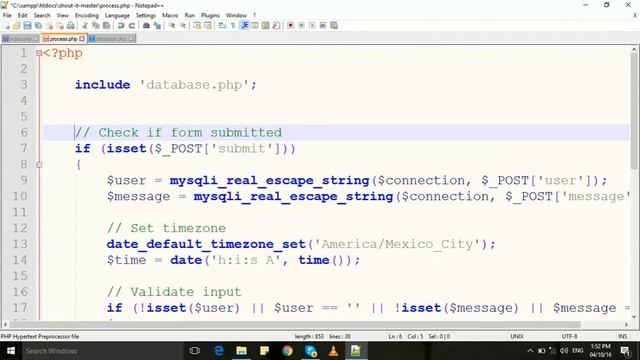This screenshot has width=640, height=360.
Task: Close the process.php tab via its X
Action: point(82,39)
